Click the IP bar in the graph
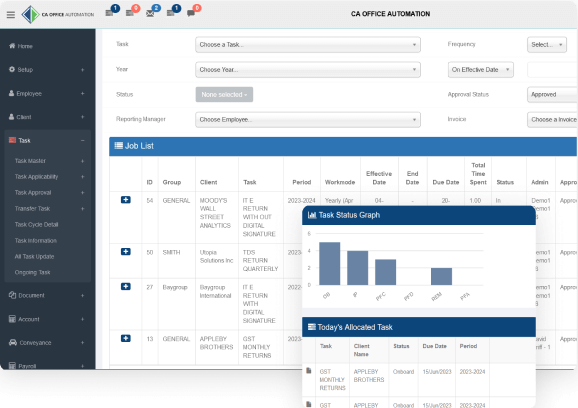The width and height of the screenshot is (578, 408). coord(358,268)
